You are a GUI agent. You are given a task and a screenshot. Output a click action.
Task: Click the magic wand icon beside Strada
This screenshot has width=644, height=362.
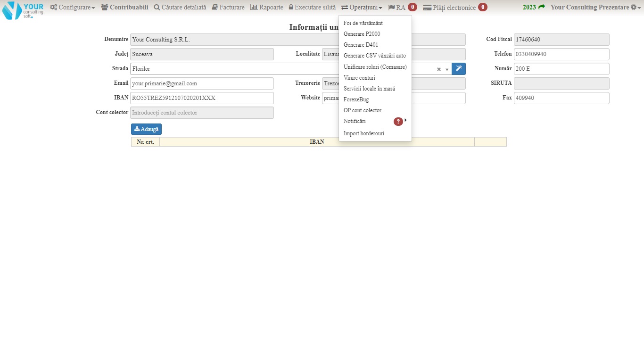tap(458, 69)
